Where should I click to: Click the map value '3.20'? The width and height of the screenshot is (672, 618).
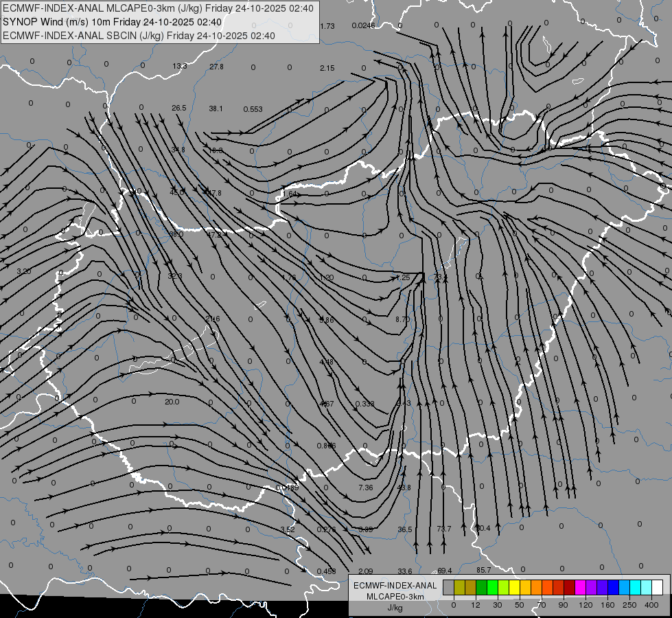pyautogui.click(x=23, y=271)
